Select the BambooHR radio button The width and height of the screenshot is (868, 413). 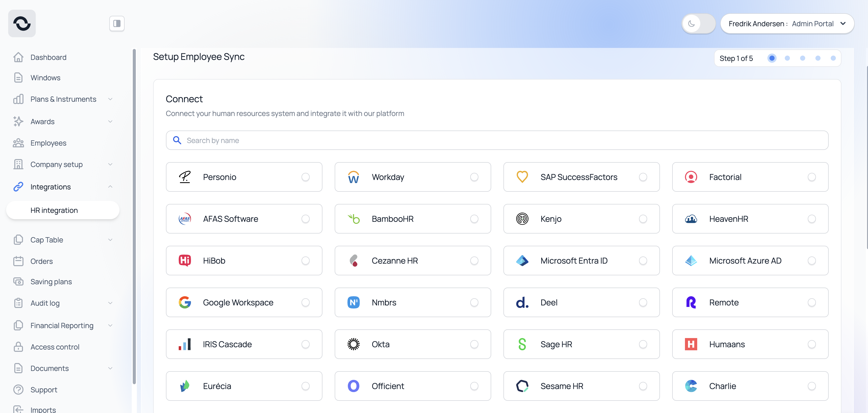[x=474, y=219]
